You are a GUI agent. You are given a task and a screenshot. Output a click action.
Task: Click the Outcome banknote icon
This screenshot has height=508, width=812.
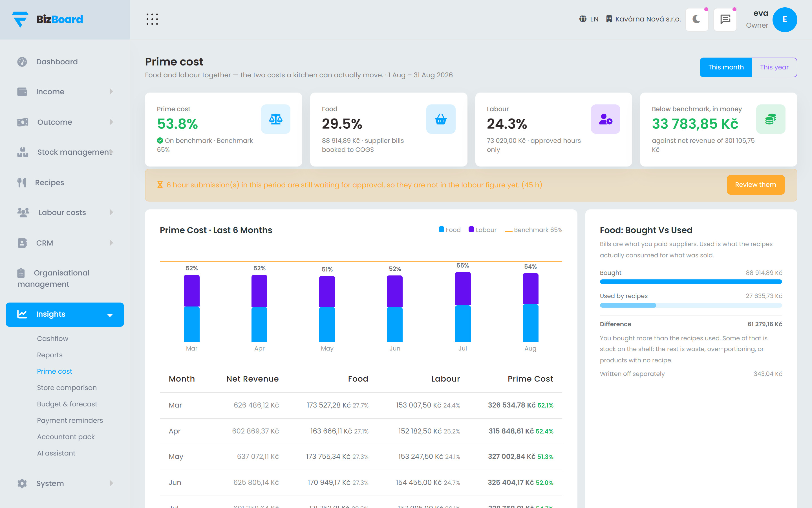[23, 122]
